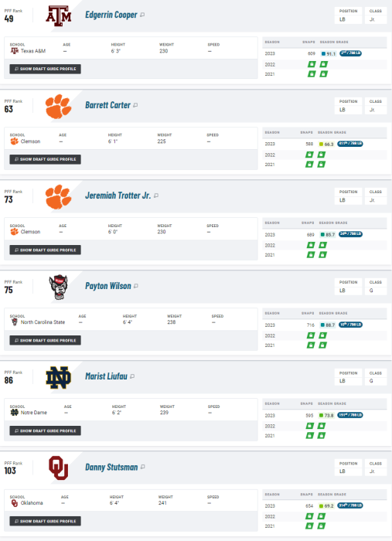Click the Oklahoma OU logo
Viewport: 392px width, 541px height.
(59, 468)
